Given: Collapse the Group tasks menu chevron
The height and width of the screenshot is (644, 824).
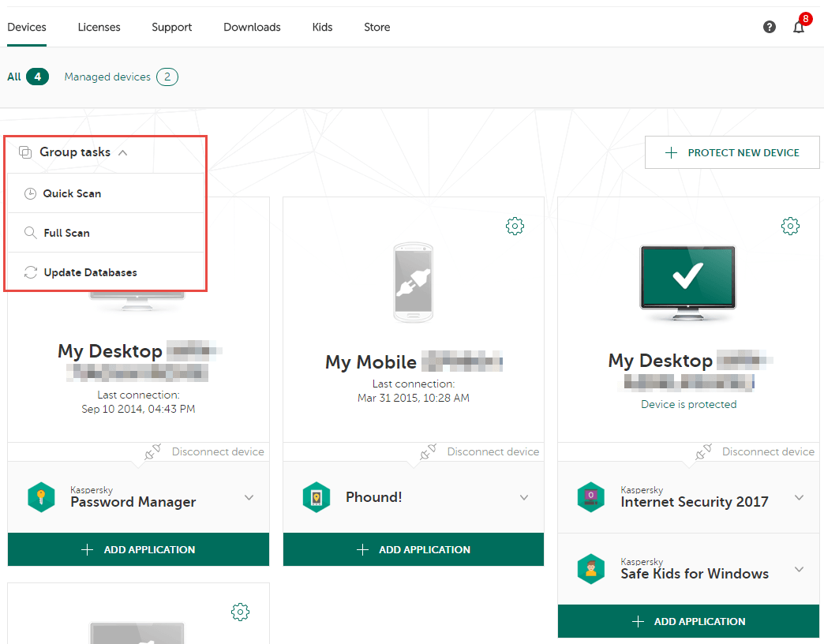Looking at the screenshot, I should click(123, 152).
